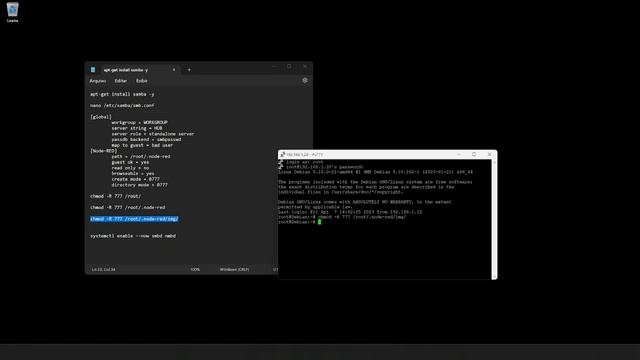Open the Editar menu in Notepad
Viewport: 640px width, 360px height.
tap(120, 81)
